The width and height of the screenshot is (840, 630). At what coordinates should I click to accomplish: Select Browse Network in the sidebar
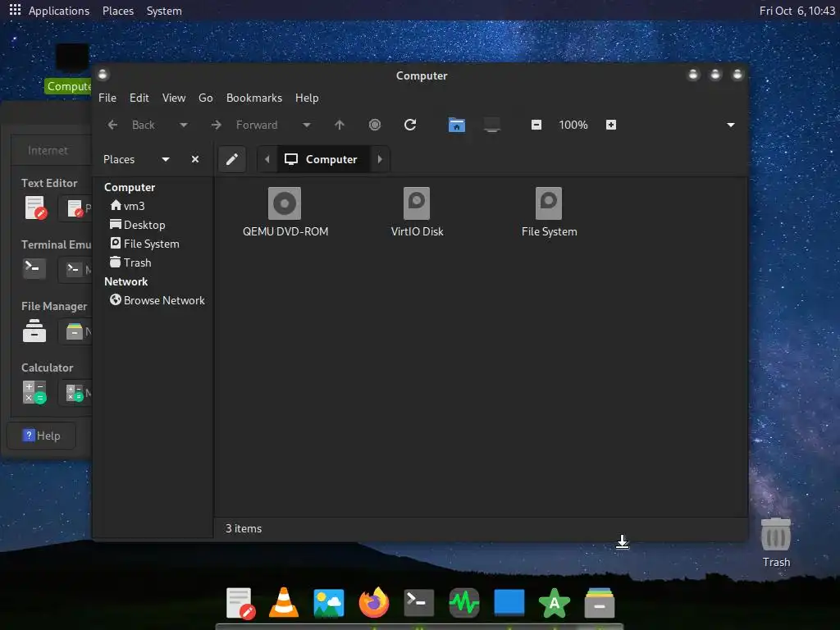157,300
